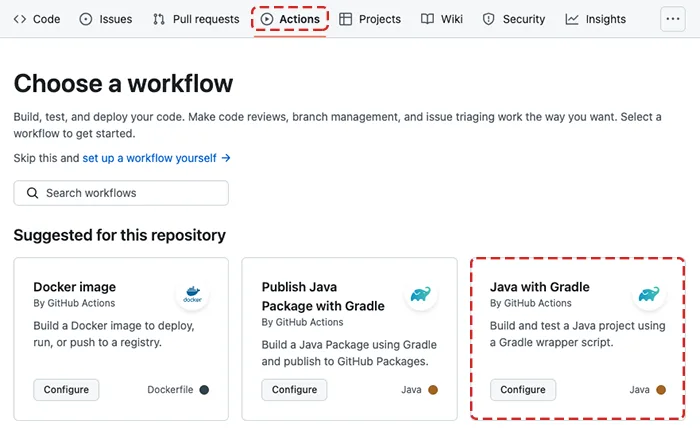The image size is (700, 428).
Task: Click the Code angle-brackets icon
Action: click(x=20, y=19)
